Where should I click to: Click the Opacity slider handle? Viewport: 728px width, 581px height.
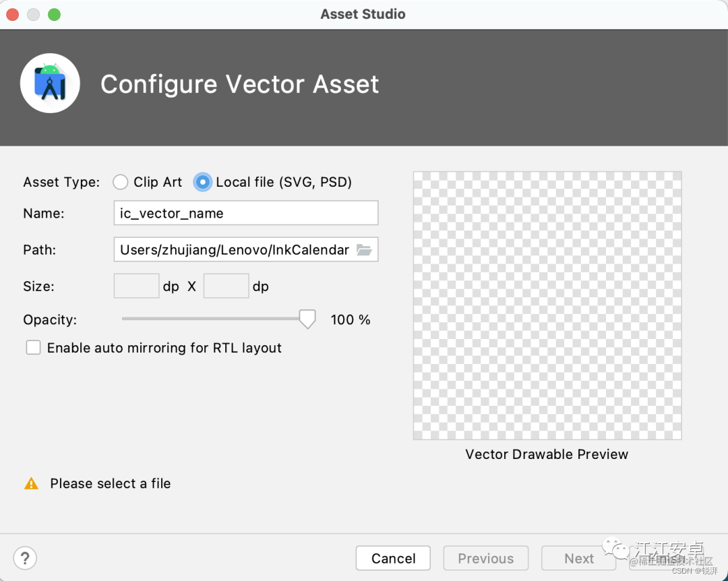point(307,319)
